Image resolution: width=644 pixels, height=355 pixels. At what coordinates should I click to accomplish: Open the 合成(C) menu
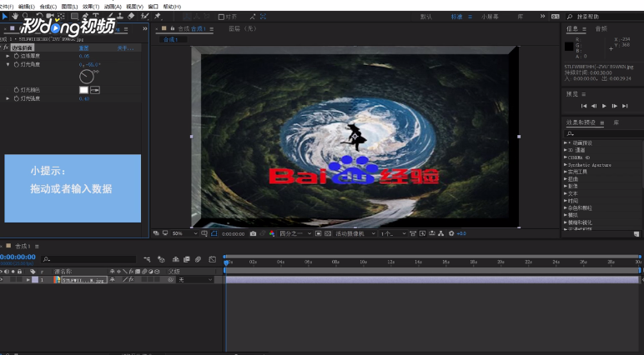tap(48, 7)
